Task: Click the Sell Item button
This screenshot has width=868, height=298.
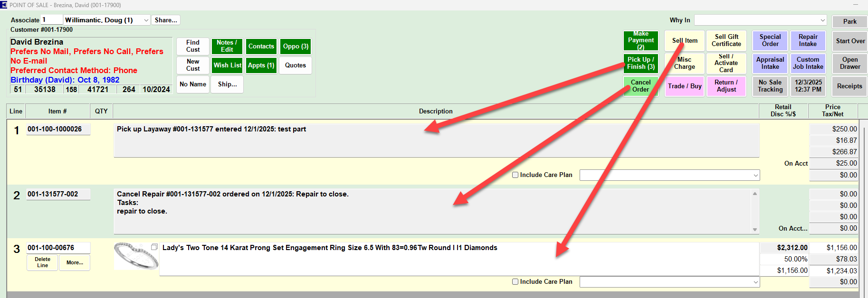Action: (x=684, y=41)
